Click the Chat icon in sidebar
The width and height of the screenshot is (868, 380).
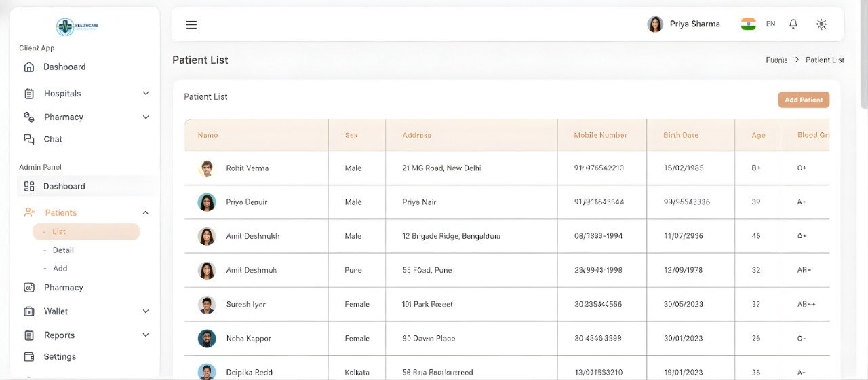(x=29, y=139)
